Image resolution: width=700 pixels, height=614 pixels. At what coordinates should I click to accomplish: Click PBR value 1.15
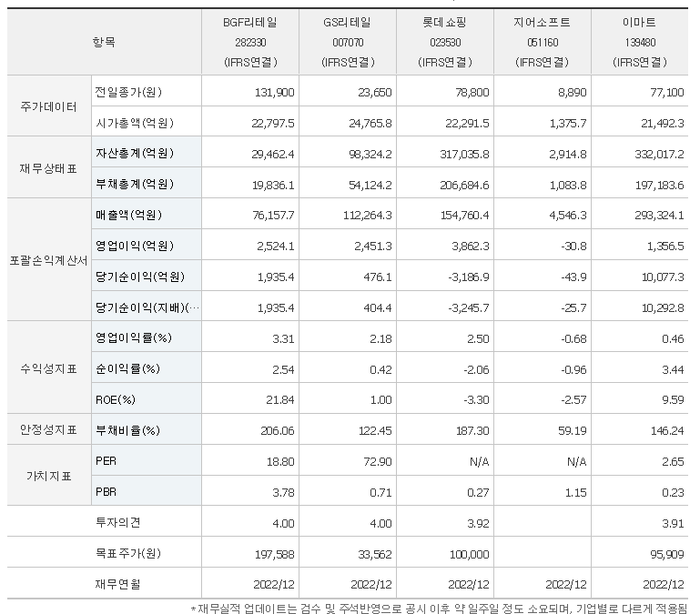(x=575, y=493)
